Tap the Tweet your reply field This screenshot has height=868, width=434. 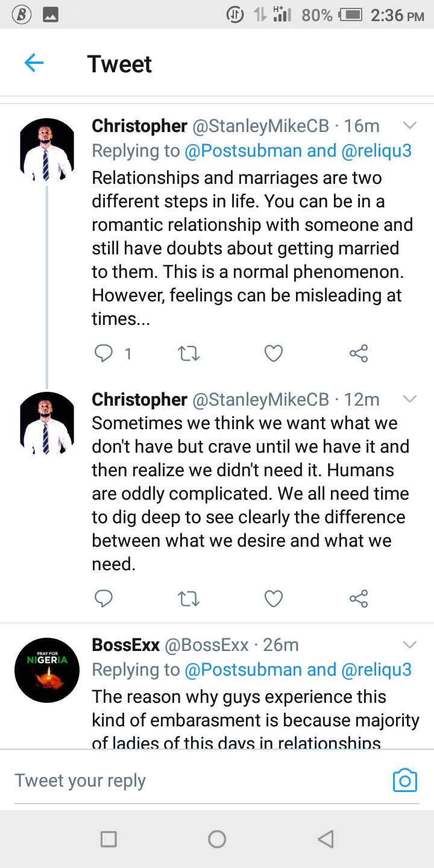[199, 781]
